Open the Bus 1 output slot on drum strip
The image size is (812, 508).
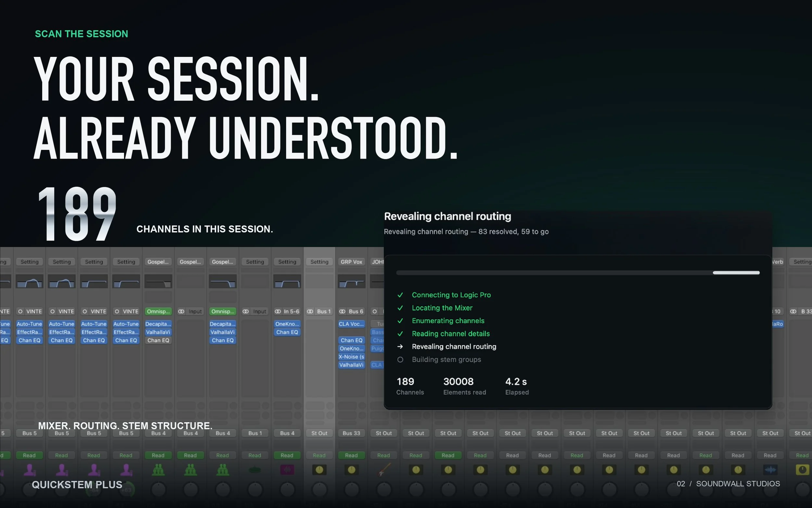click(x=255, y=433)
